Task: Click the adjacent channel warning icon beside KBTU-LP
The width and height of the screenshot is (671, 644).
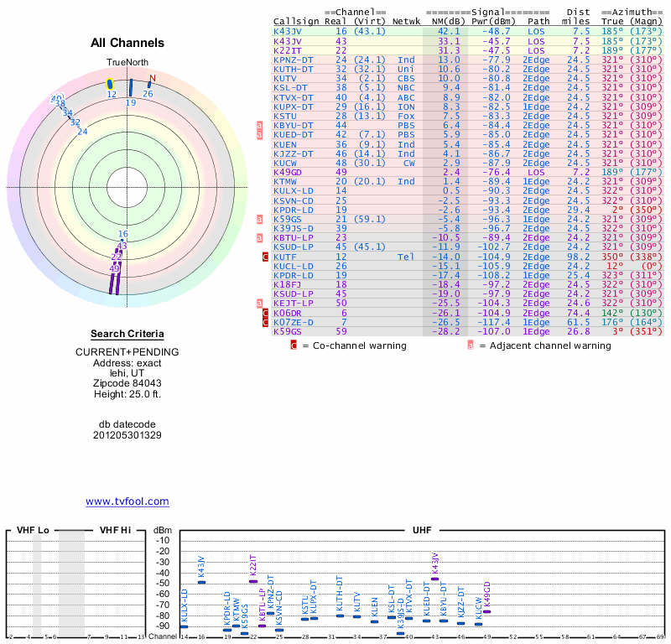Action: 259,237
